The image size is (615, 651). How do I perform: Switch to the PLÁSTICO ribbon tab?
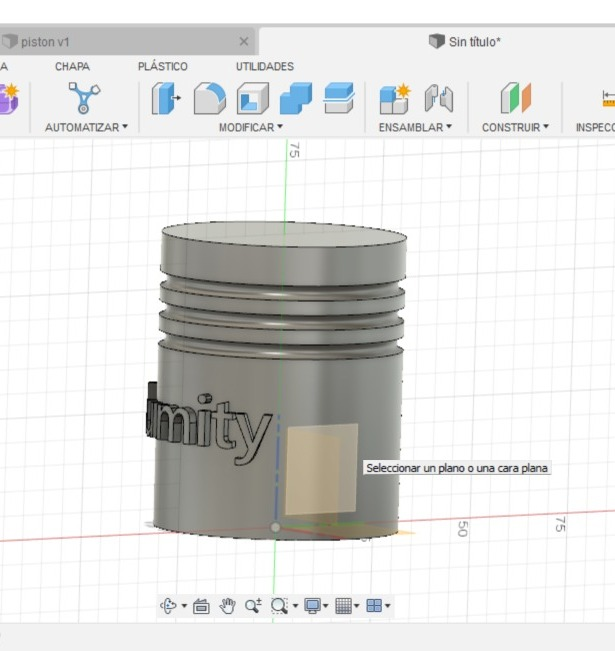coord(163,66)
